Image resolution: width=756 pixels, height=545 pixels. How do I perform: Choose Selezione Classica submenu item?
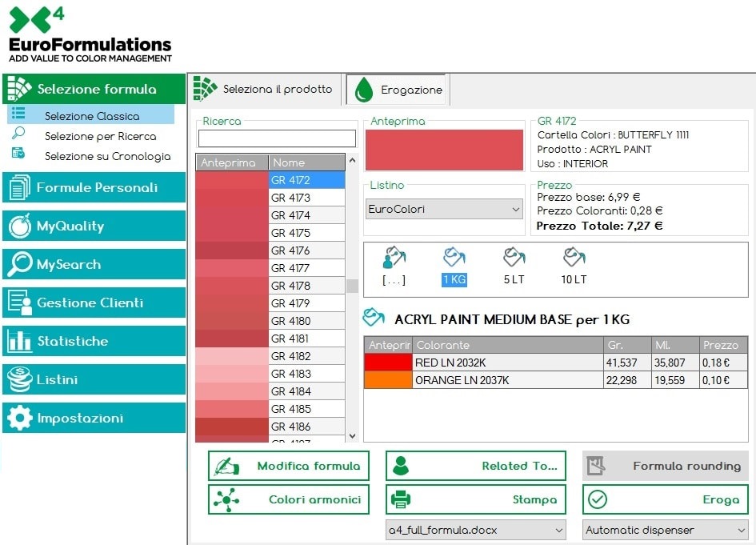click(92, 116)
